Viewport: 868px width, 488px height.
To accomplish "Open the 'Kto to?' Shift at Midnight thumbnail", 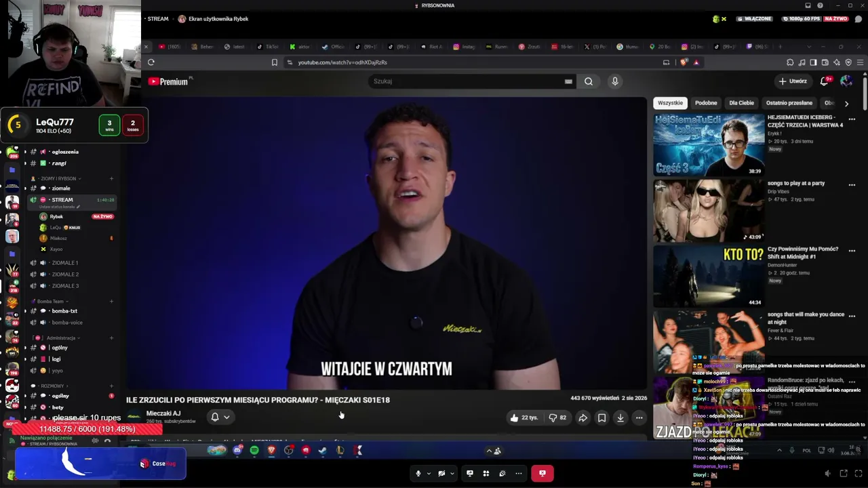I will coord(709,277).
